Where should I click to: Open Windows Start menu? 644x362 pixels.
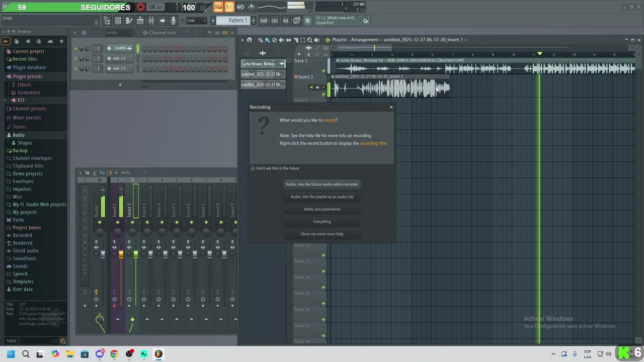pos(11,354)
